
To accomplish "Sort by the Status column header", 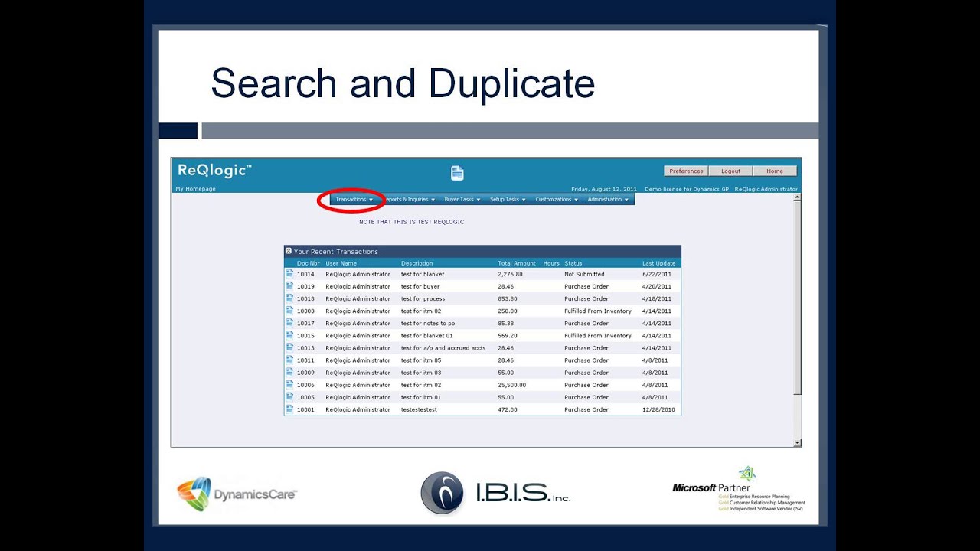I will tap(573, 263).
